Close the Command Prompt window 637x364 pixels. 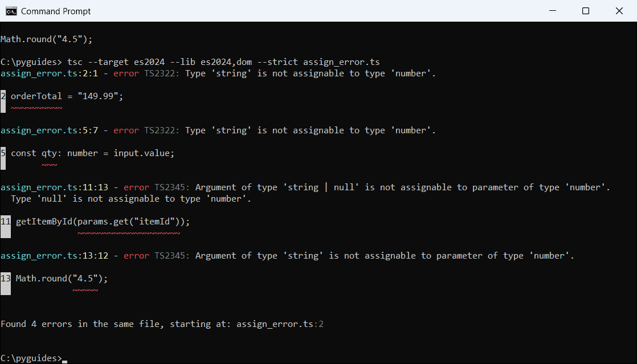[x=619, y=11]
